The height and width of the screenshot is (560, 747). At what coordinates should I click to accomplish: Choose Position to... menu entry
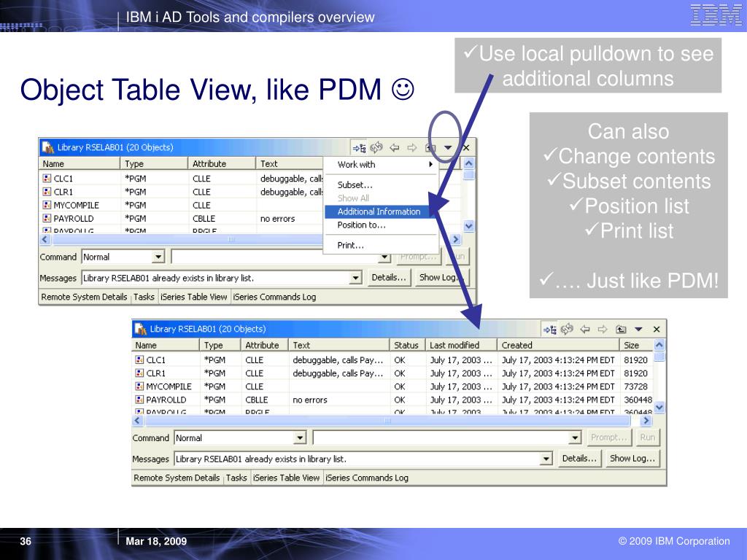[381, 225]
